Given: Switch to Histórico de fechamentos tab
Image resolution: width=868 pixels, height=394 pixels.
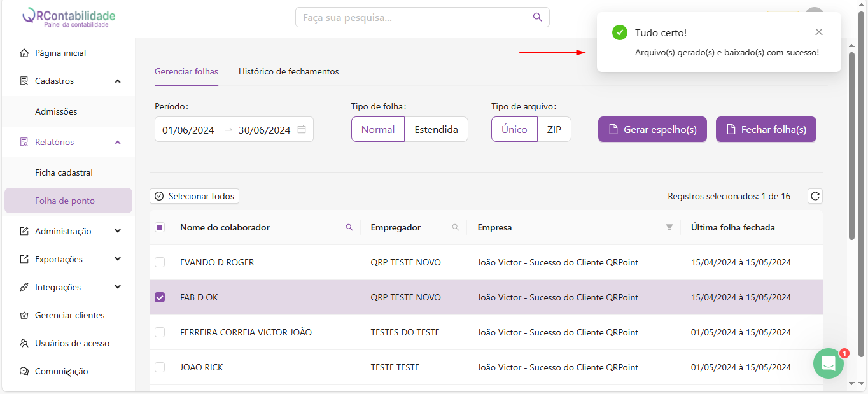Looking at the screenshot, I should pyautogui.click(x=288, y=71).
